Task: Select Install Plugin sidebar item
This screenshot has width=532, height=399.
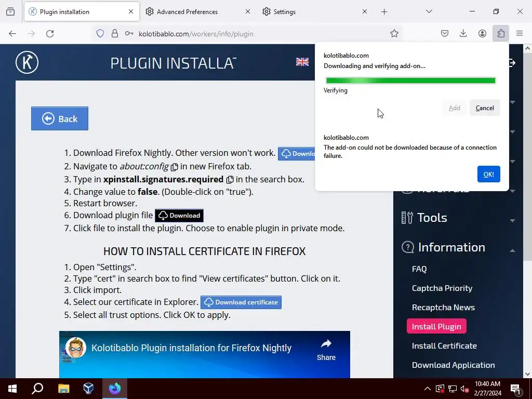Action: 436,326
